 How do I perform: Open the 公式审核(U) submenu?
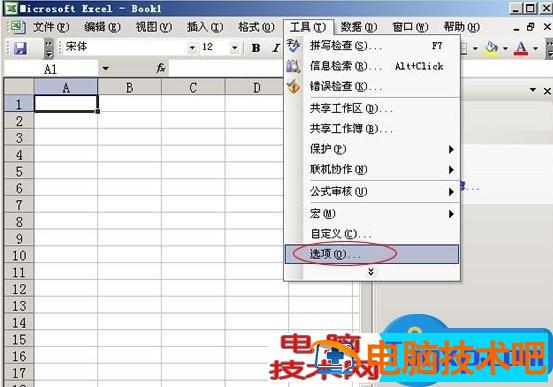pyautogui.click(x=372, y=192)
